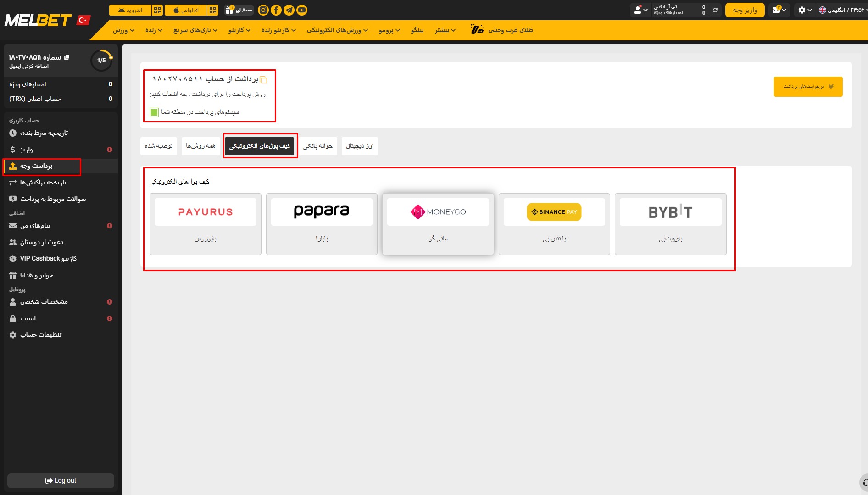Copy the withdrawal account number
Viewport: 868px width, 495px height.
[x=263, y=80]
